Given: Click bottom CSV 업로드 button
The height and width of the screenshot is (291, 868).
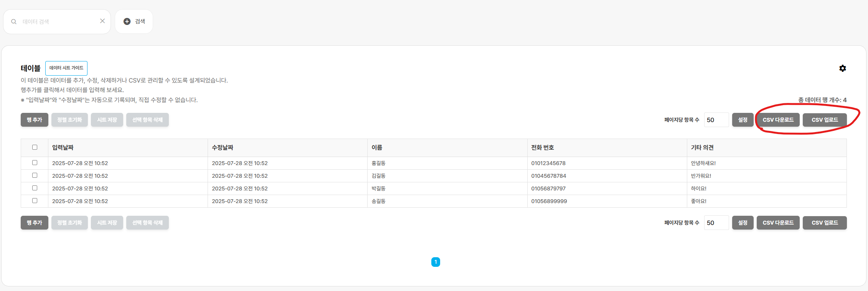Looking at the screenshot, I should [x=825, y=223].
